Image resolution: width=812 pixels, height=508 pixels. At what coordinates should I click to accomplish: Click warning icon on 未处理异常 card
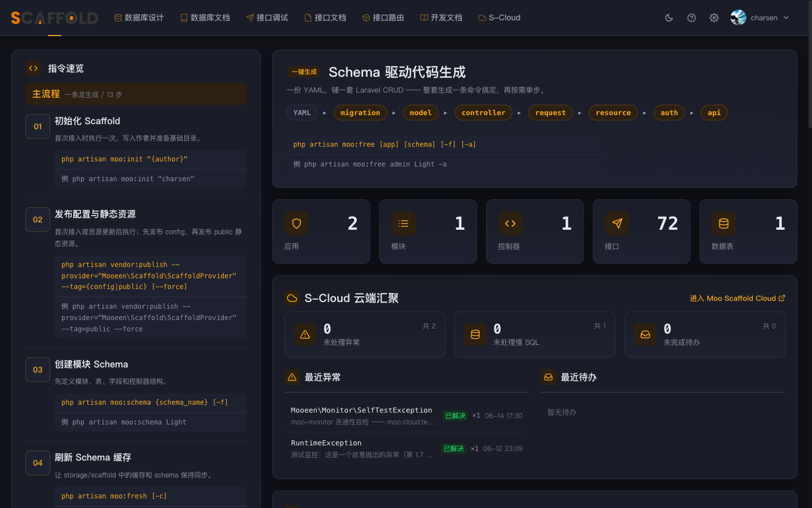coord(305,335)
